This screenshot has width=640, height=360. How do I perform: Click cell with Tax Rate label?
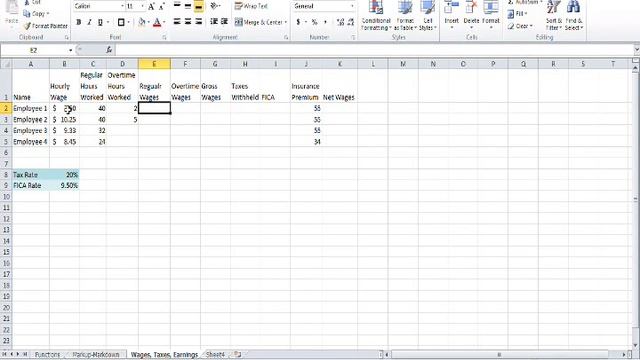coord(31,175)
